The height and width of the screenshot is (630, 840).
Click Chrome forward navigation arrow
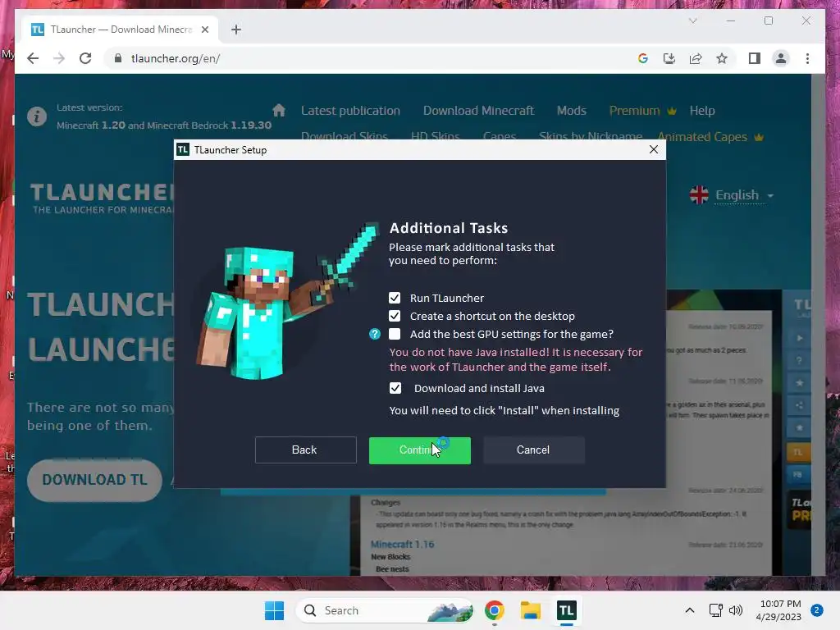(x=59, y=58)
